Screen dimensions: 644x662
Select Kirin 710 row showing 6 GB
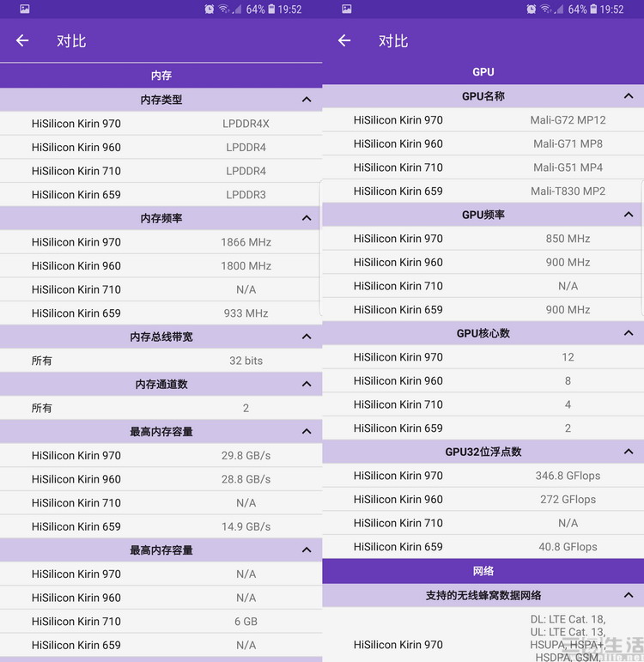(161, 621)
